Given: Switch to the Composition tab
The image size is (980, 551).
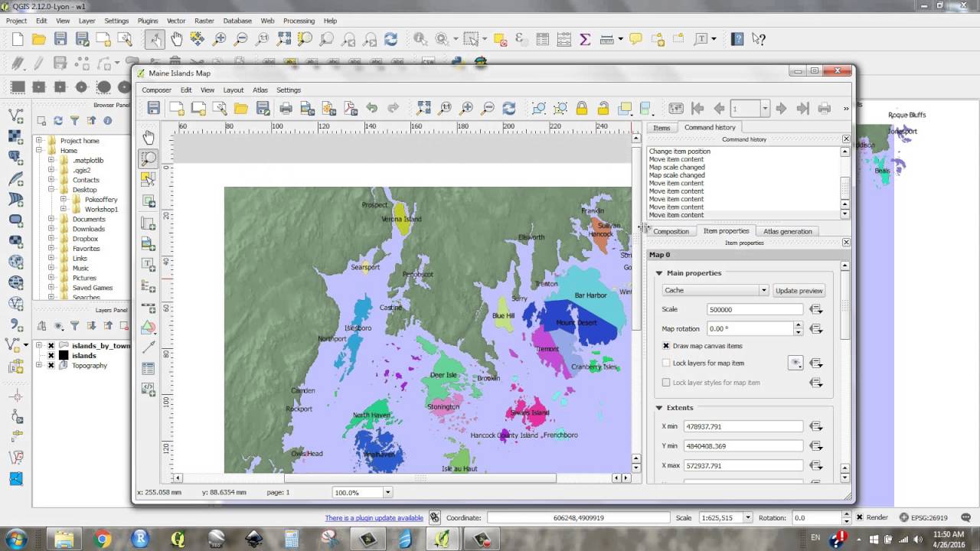Looking at the screenshot, I should tap(671, 231).
